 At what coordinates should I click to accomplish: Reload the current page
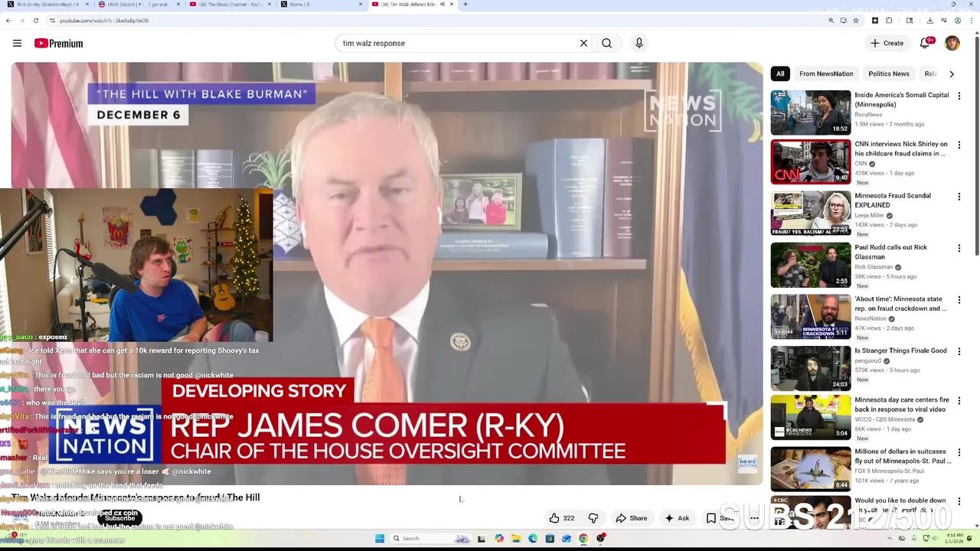pos(35,21)
